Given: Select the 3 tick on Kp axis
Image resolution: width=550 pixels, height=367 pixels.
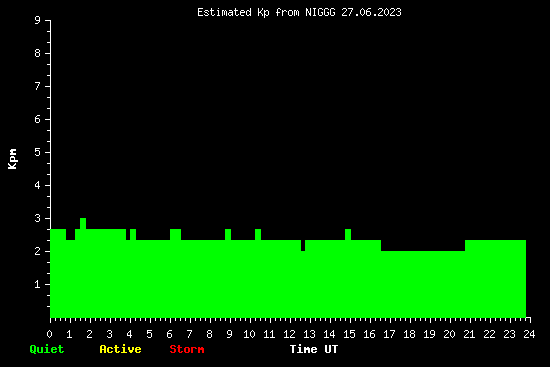Looking at the screenshot, I should click(38, 218).
